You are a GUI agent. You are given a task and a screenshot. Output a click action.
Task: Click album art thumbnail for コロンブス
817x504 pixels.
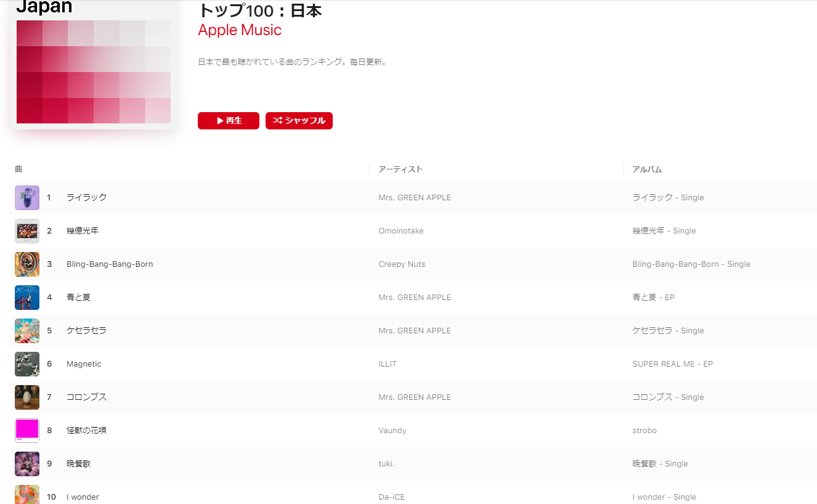pos(27,397)
